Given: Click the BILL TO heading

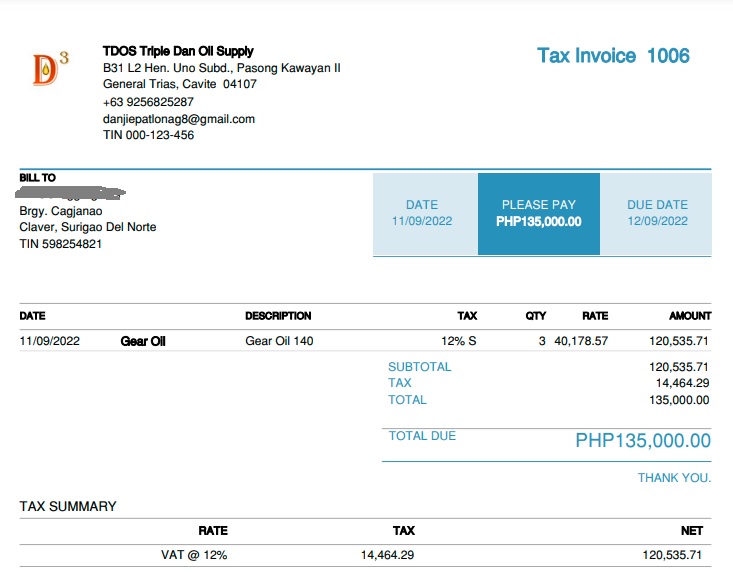Looking at the screenshot, I should [x=38, y=178].
